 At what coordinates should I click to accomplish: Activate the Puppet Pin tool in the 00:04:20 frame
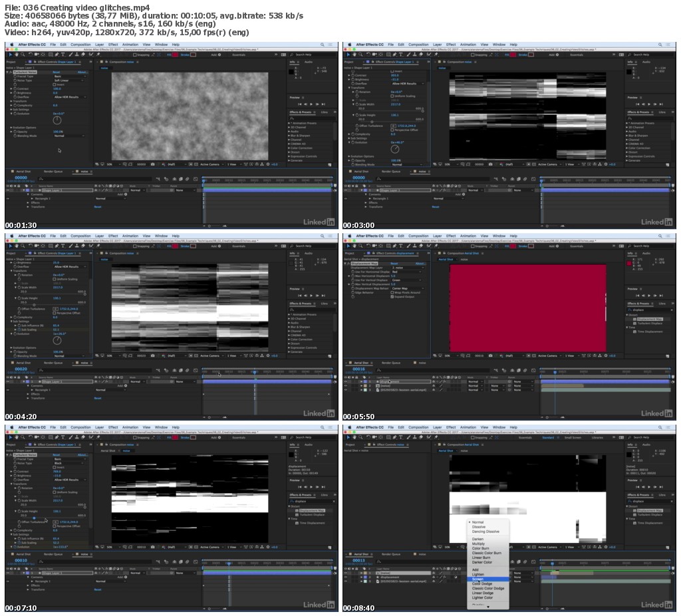pos(98,246)
